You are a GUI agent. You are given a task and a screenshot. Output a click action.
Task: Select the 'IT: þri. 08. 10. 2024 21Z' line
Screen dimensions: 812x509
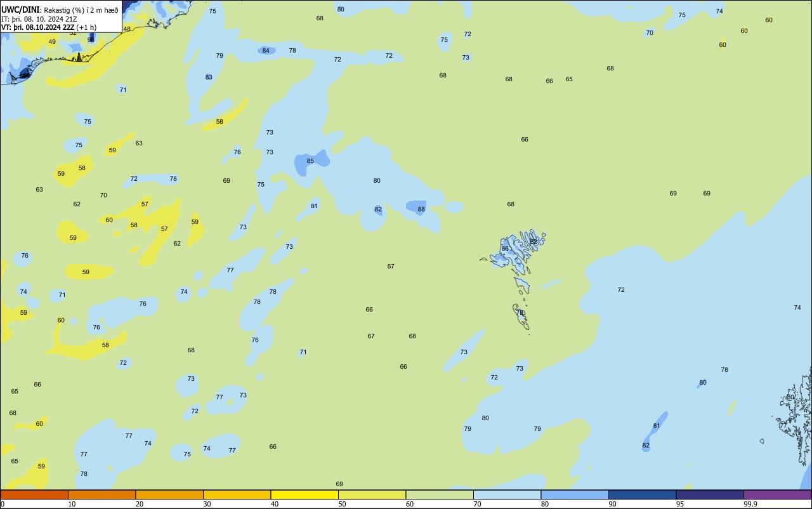coord(39,19)
